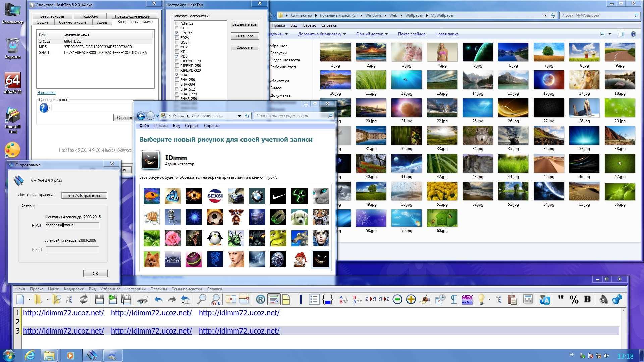Uncheck the CRC32 algorithm checkbox
The height and width of the screenshot is (362, 644).
point(177,33)
